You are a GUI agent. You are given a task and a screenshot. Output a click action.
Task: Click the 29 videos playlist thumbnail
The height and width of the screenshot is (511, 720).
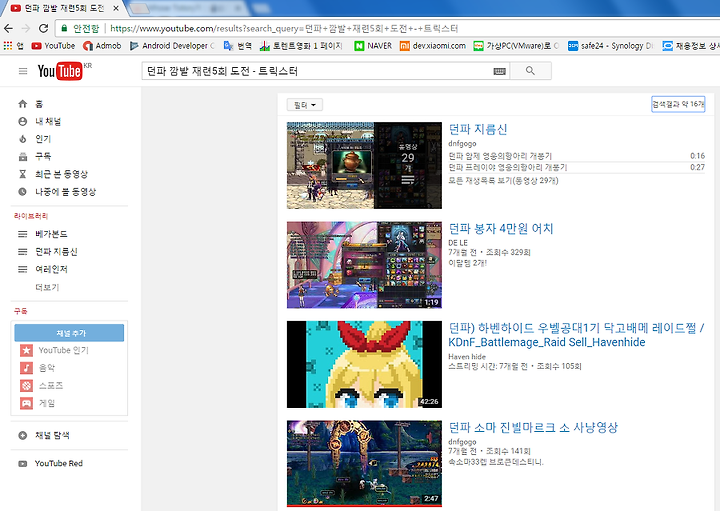(x=364, y=165)
